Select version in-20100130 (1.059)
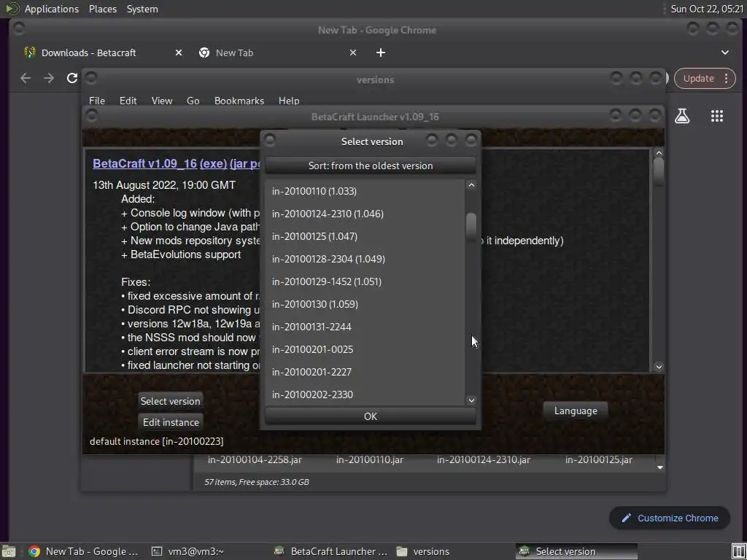This screenshot has width=747, height=560. pyautogui.click(x=365, y=304)
